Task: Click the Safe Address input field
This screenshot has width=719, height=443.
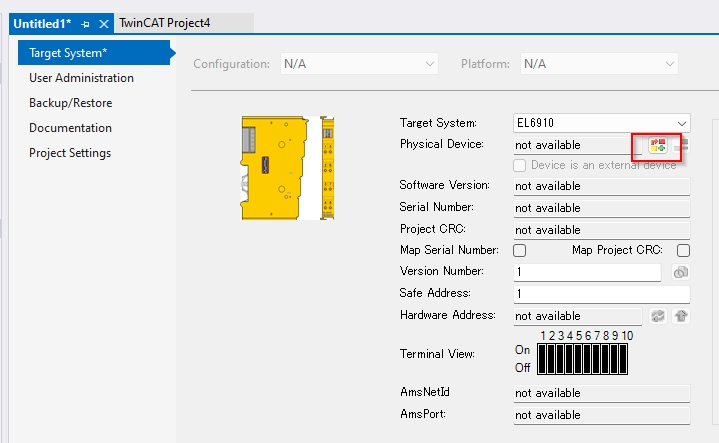Action: tap(602, 294)
